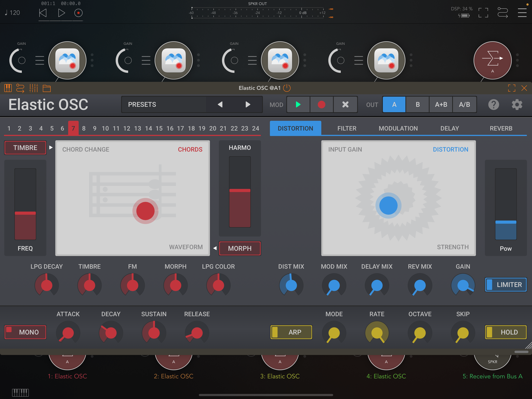Enable the ARP toggle
The width and height of the screenshot is (532, 399).
pyautogui.click(x=291, y=332)
